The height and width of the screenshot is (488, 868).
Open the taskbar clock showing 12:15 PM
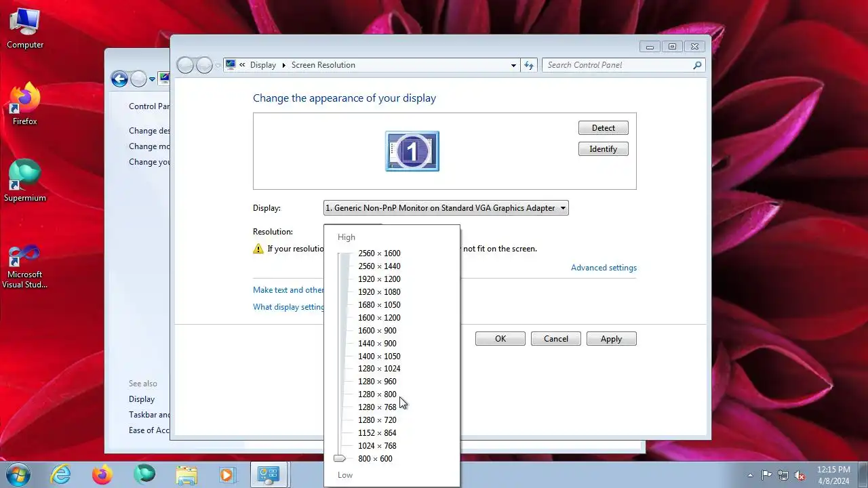(x=833, y=474)
